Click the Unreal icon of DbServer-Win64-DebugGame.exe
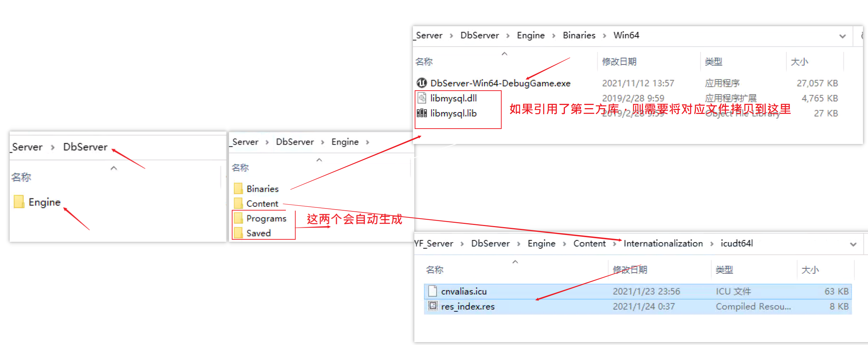The image size is (868, 345). pyautogui.click(x=422, y=83)
